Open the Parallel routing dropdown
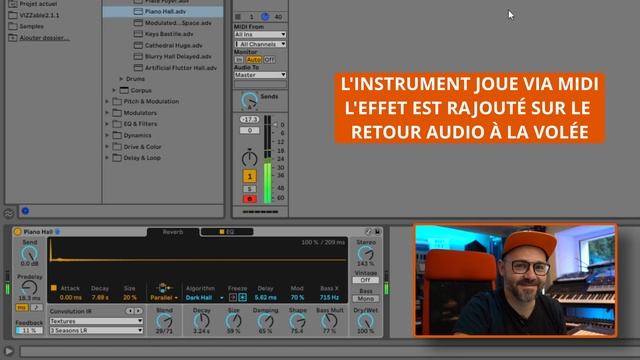 pos(164,298)
